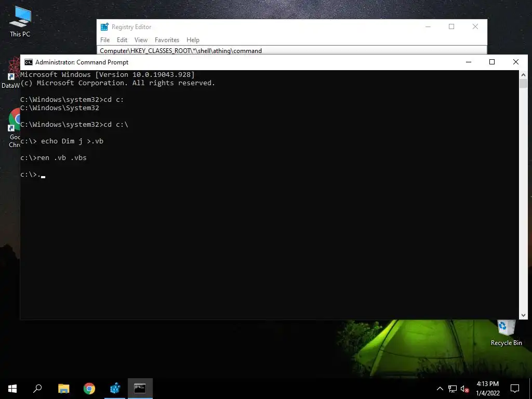Viewport: 532px width, 399px height.
Task: Open the Edit menu in Registry Editor
Action: coord(122,40)
